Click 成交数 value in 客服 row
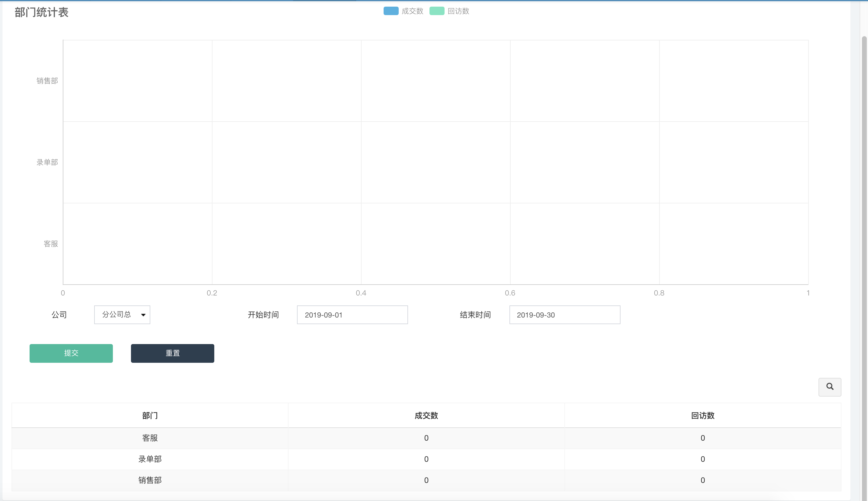Image resolution: width=868 pixels, height=501 pixels. 426,438
